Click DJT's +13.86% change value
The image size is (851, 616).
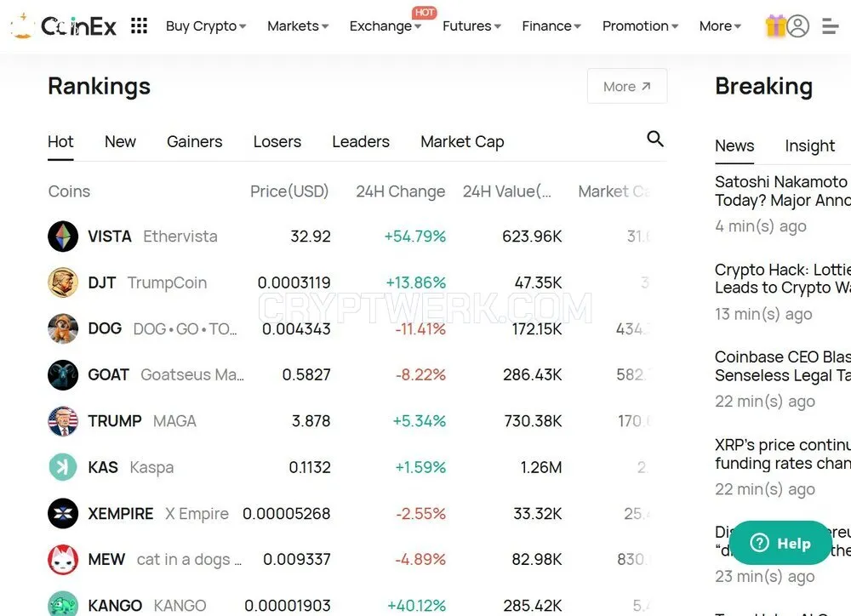[x=416, y=282]
